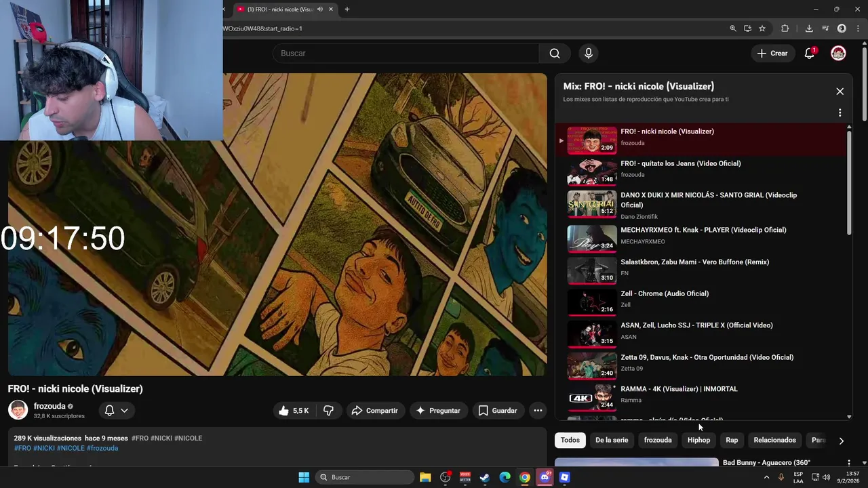Open File Explorer from the taskbar
The width and height of the screenshot is (868, 488).
pos(425,477)
